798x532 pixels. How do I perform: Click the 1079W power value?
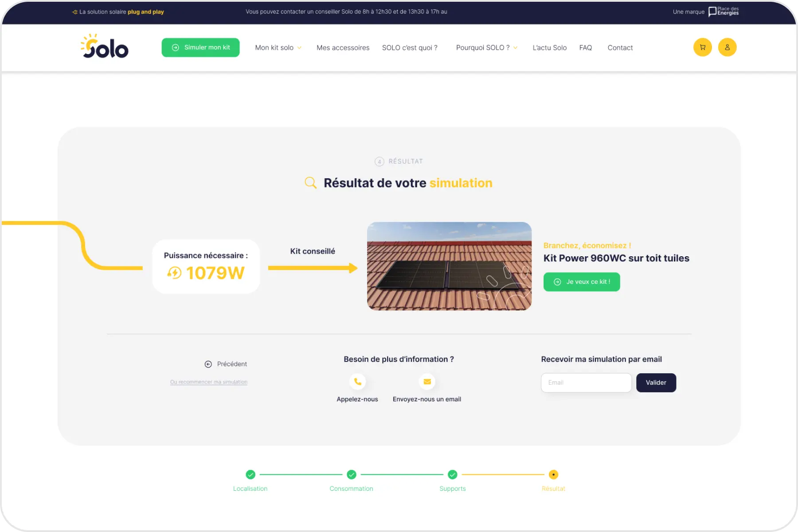pyautogui.click(x=215, y=273)
